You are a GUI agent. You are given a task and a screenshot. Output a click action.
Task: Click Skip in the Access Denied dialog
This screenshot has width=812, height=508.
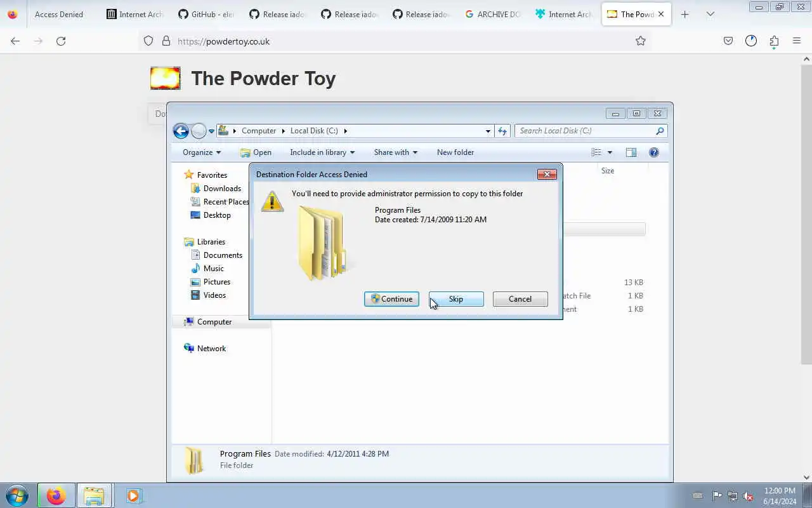[456, 299]
